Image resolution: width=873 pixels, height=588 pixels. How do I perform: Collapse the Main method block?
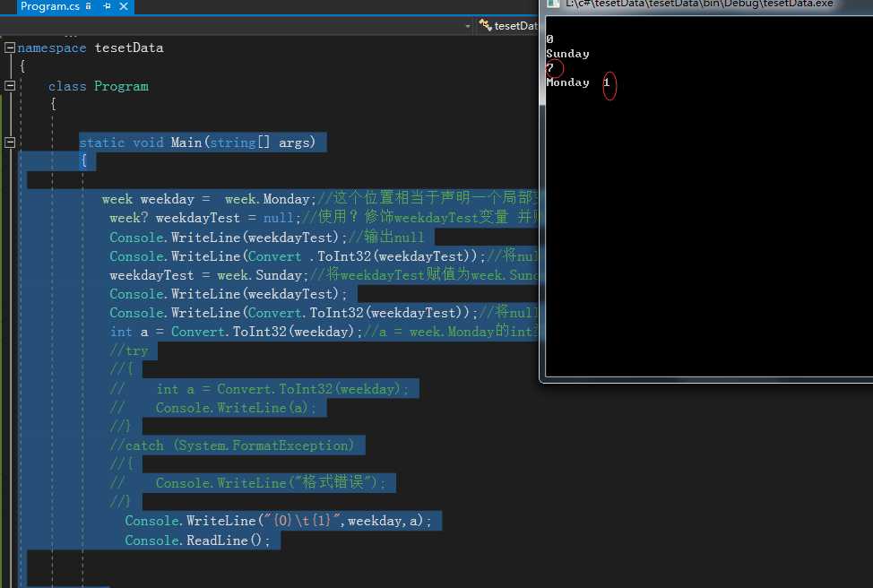[x=10, y=143]
